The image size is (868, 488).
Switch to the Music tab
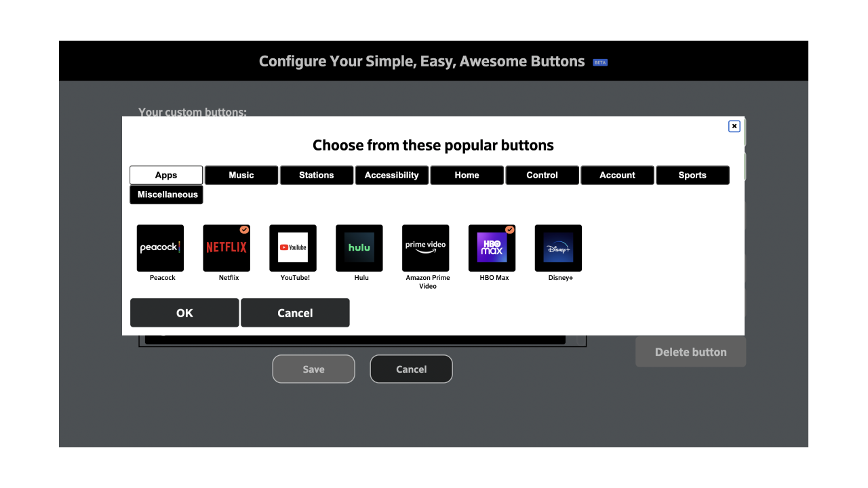[241, 176]
